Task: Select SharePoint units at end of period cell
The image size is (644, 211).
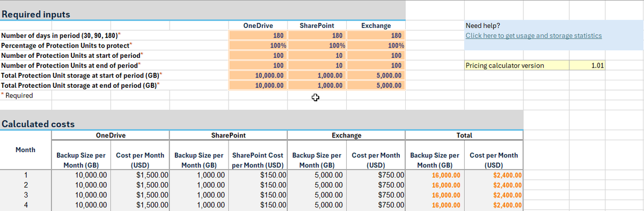Action: (x=317, y=65)
